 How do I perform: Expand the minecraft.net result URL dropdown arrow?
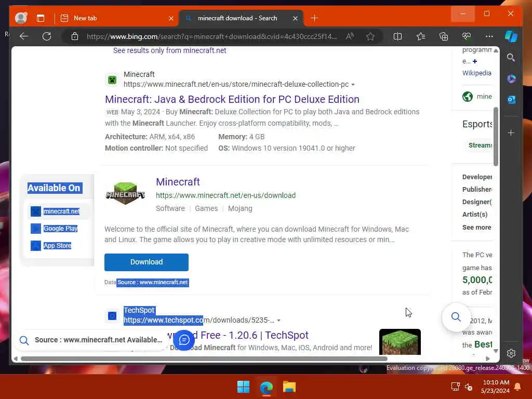tap(353, 85)
